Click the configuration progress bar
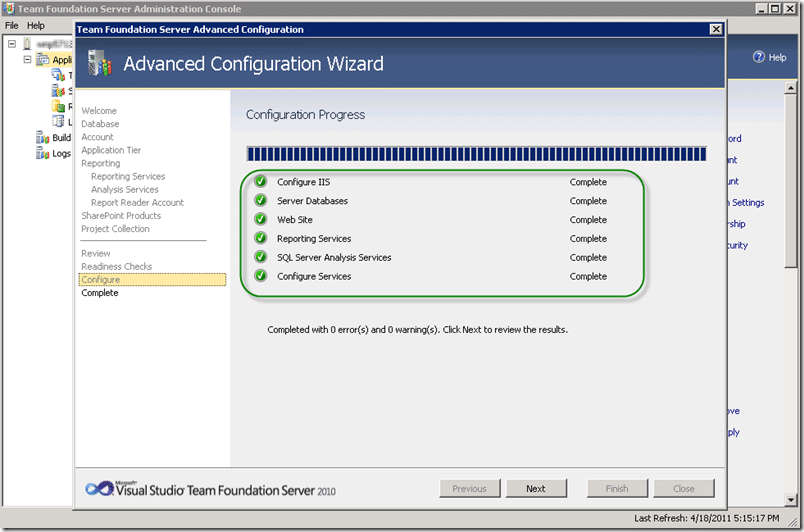This screenshot has height=532, width=804. click(x=476, y=154)
